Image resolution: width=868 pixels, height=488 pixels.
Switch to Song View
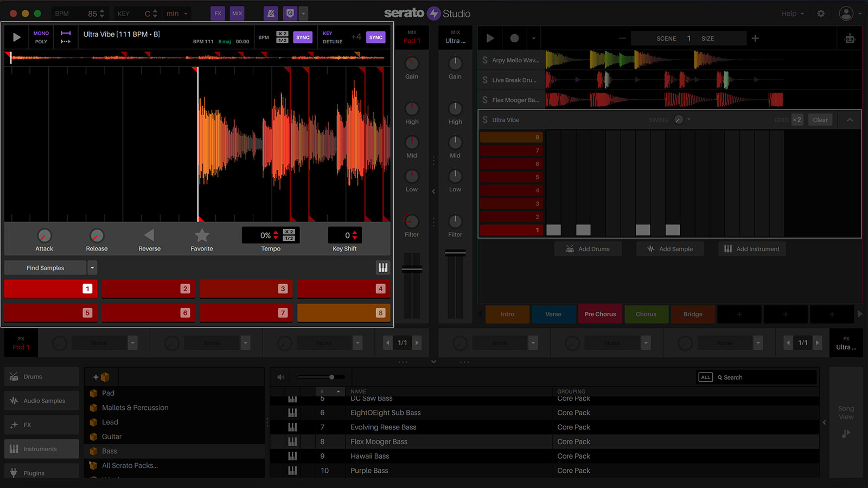[x=846, y=421]
